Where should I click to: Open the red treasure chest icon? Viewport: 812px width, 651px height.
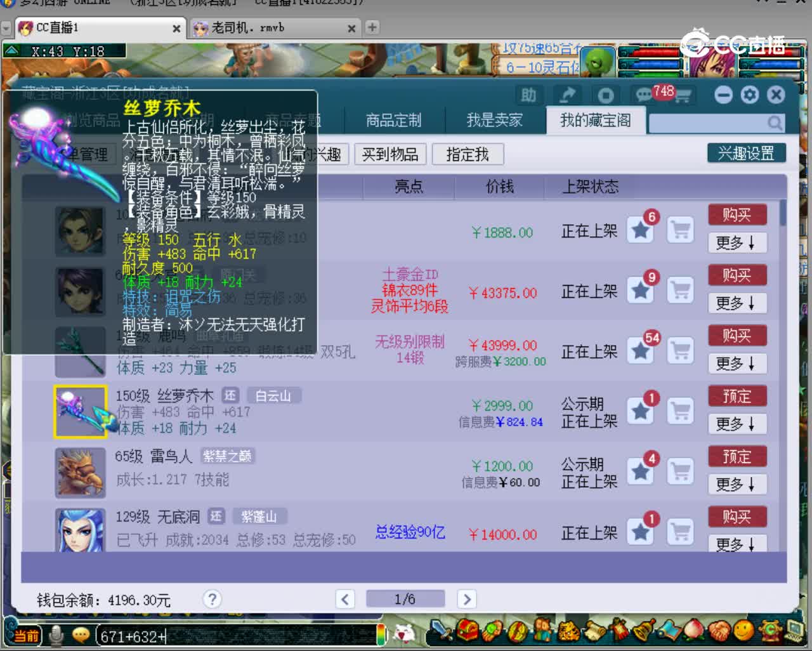(467, 631)
